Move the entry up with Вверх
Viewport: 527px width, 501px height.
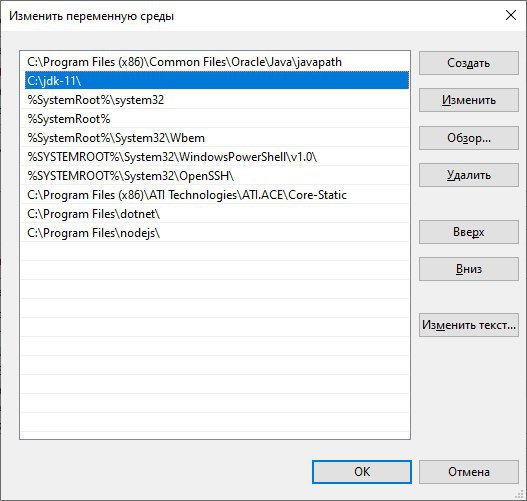click(x=469, y=232)
